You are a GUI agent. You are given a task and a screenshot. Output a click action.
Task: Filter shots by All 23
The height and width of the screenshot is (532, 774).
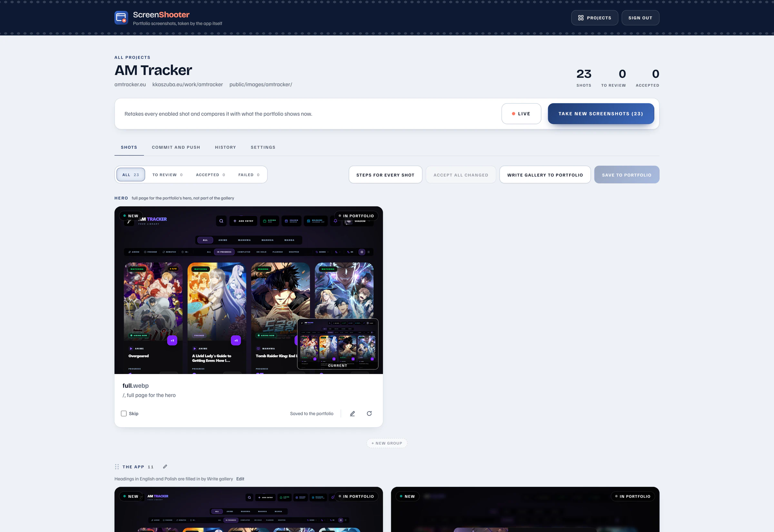(x=131, y=175)
